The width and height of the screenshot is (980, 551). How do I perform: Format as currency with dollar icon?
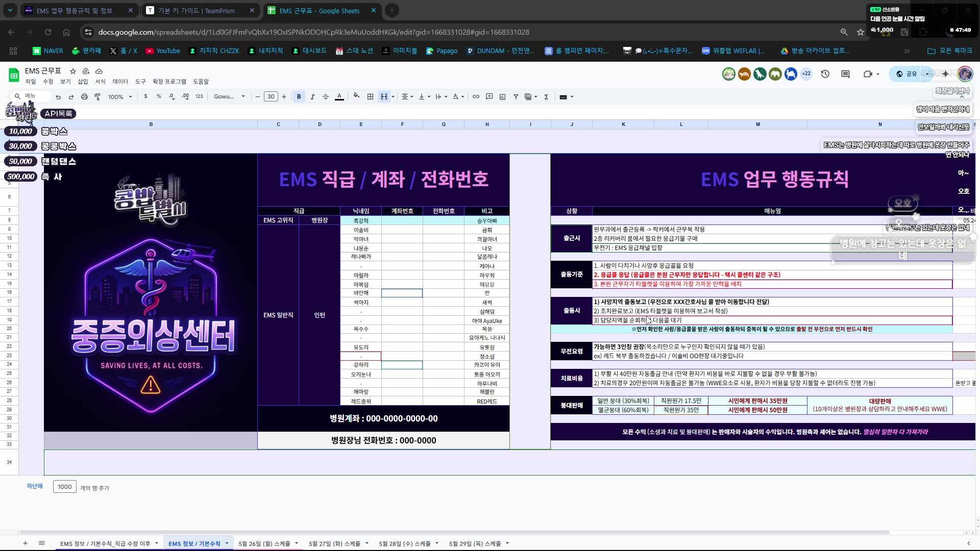[x=146, y=96]
